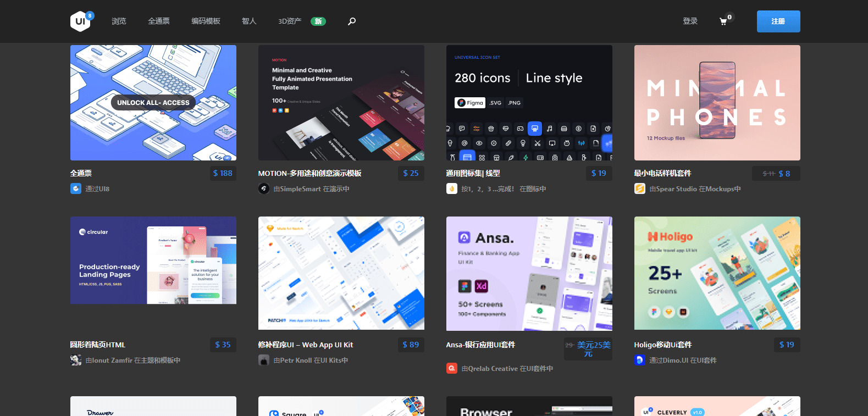Click Spear Studio author avatar icon
The width and height of the screenshot is (868, 416).
[640, 188]
